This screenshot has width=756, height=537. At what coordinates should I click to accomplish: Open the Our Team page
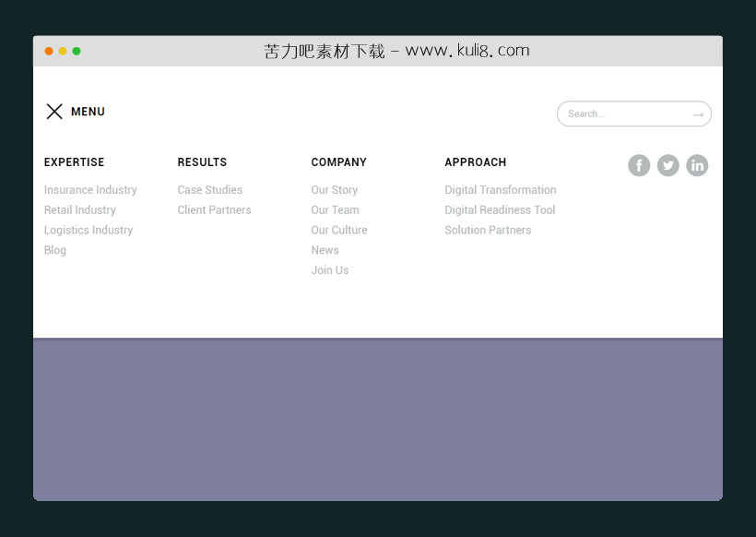[335, 210]
